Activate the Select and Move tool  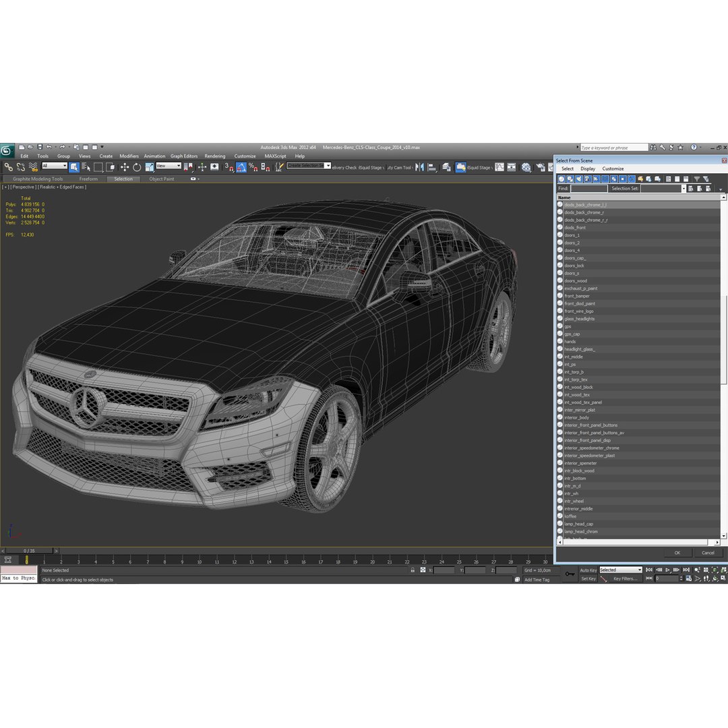[125, 167]
